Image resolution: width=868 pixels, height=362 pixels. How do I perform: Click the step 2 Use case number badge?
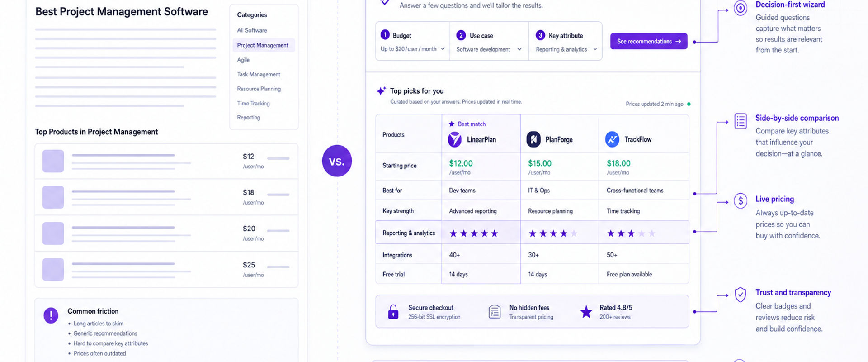click(461, 35)
